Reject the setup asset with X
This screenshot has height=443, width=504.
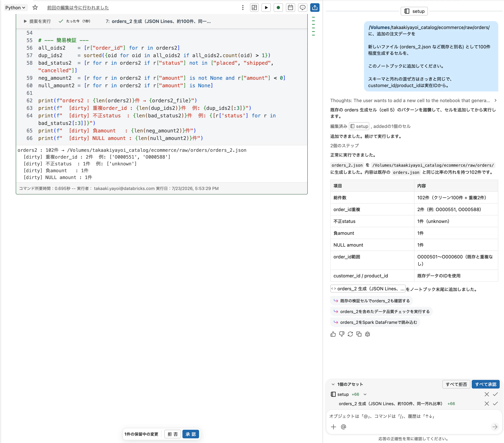pyautogui.click(x=487, y=394)
